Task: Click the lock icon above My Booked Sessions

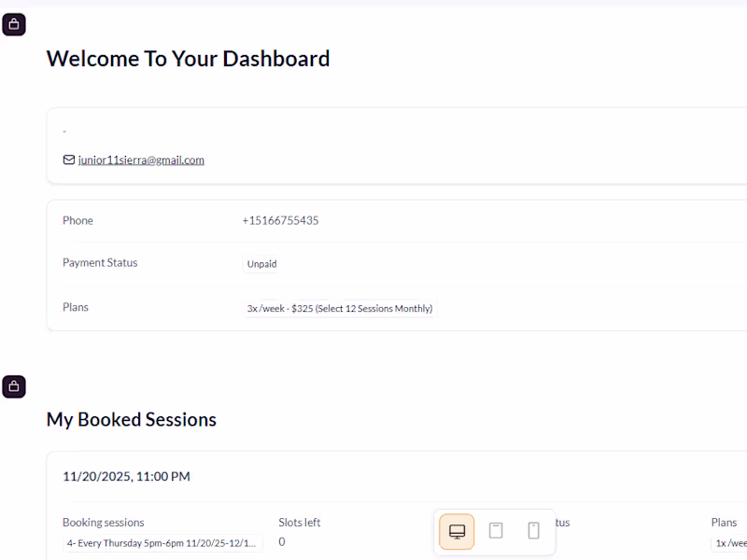Action: (13, 385)
